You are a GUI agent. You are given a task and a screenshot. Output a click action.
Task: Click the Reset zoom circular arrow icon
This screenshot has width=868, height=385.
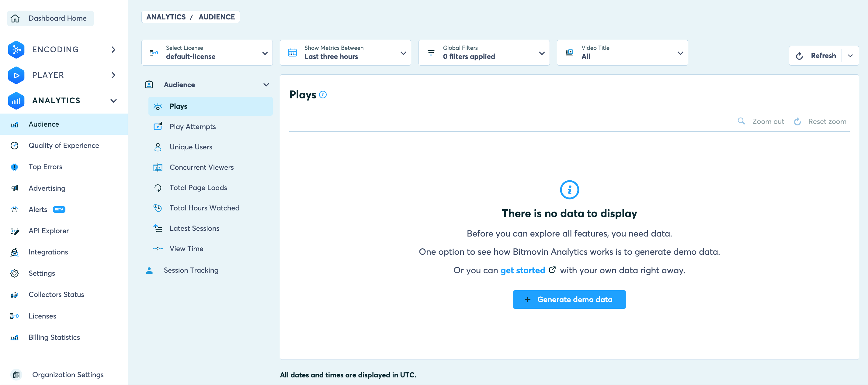point(797,121)
